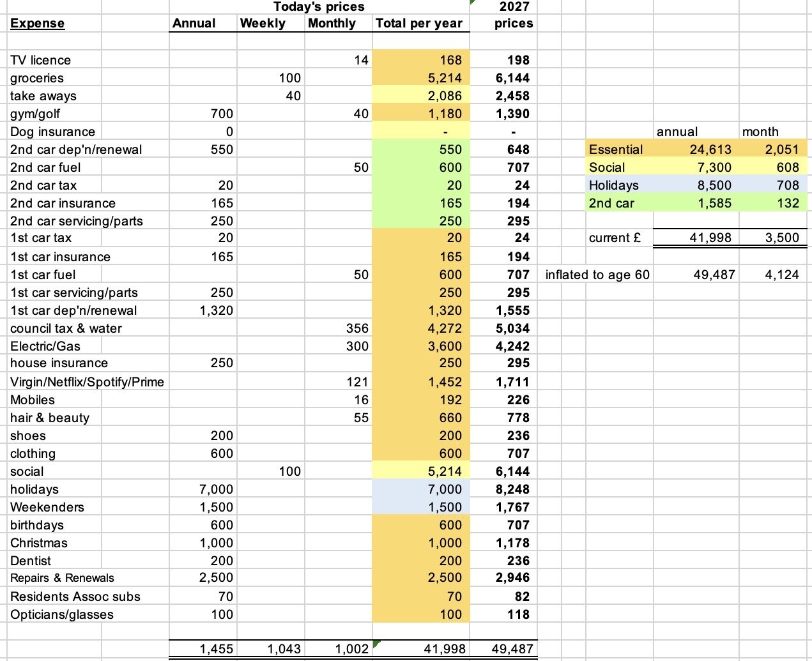Click the 'Opticians/glasses' label
The image size is (812, 661).
tap(62, 614)
